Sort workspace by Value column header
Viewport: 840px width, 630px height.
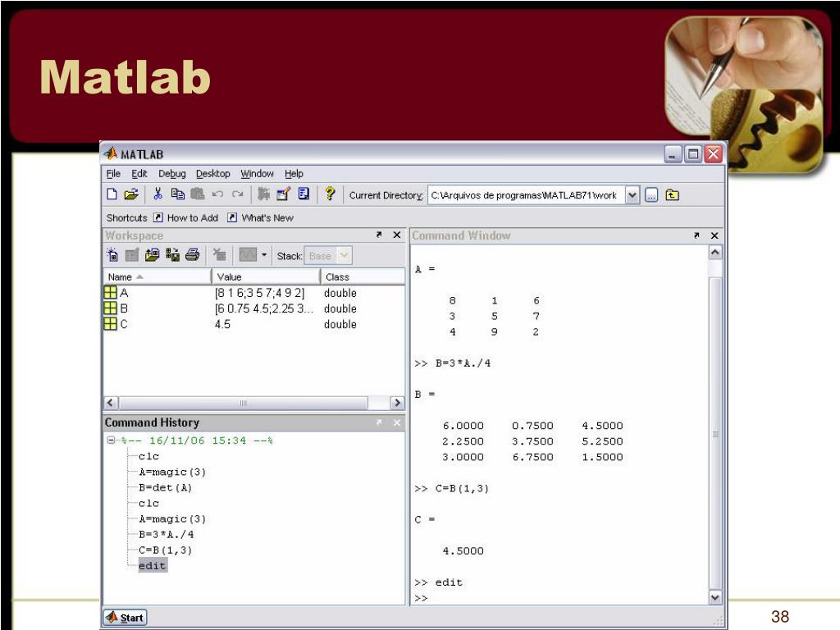[267, 276]
